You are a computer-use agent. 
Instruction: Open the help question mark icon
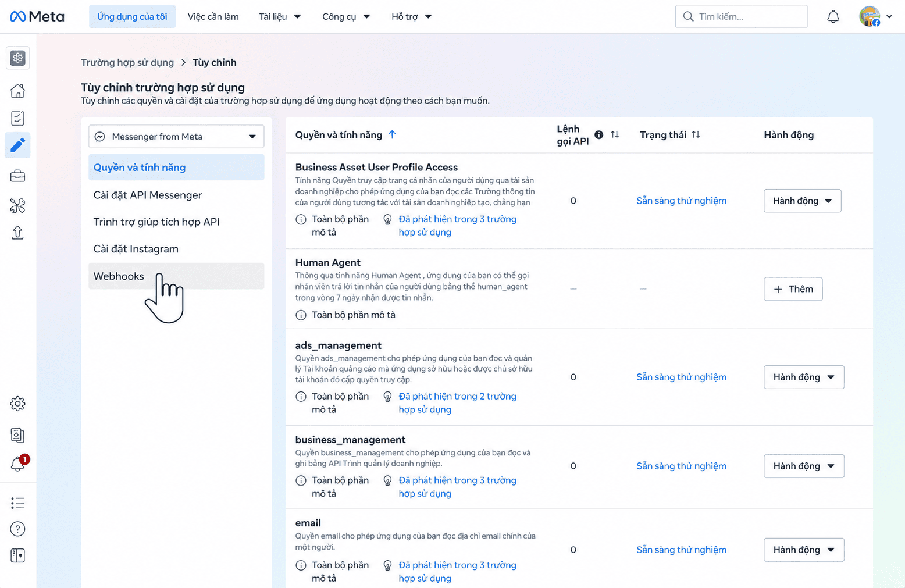tap(17, 529)
